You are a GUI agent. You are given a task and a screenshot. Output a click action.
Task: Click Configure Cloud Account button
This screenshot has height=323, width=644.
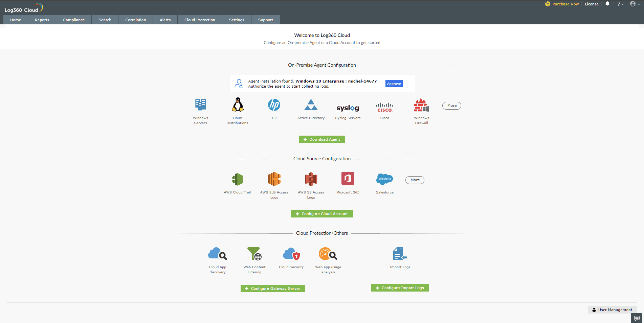pyautogui.click(x=322, y=214)
